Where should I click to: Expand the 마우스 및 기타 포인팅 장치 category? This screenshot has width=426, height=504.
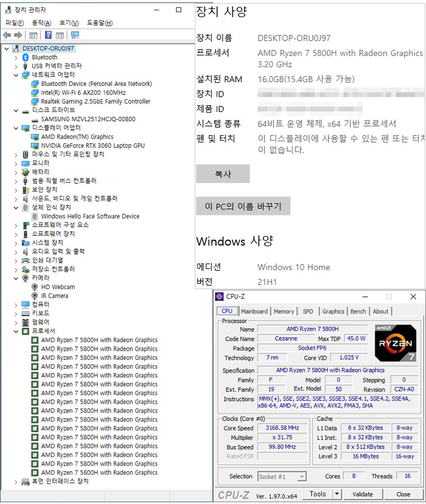point(16,155)
